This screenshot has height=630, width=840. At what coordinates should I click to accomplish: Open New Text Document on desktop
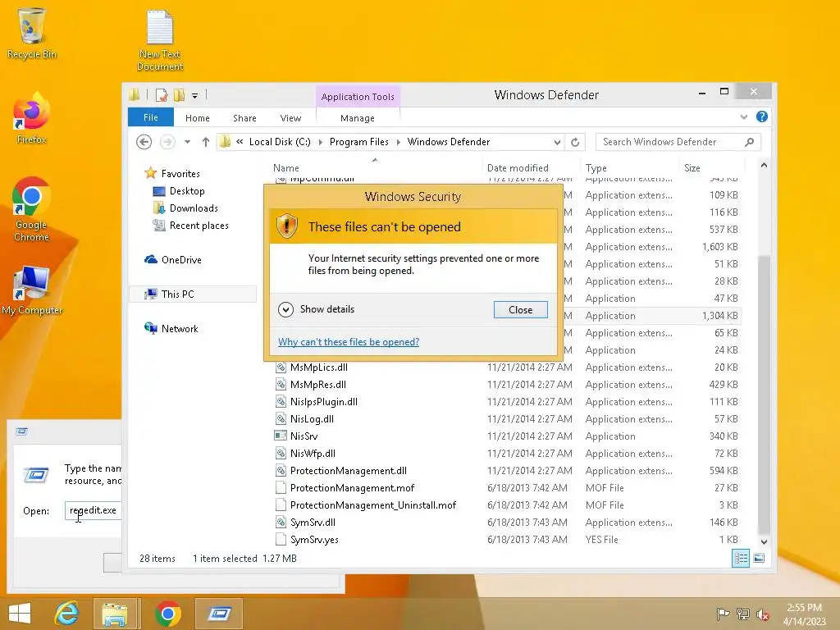point(160,41)
